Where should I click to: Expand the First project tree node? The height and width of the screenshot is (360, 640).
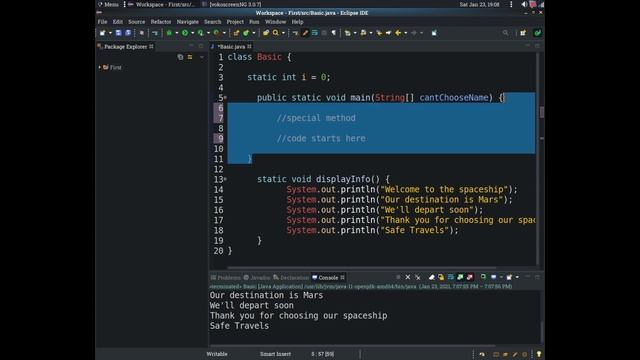click(x=100, y=67)
